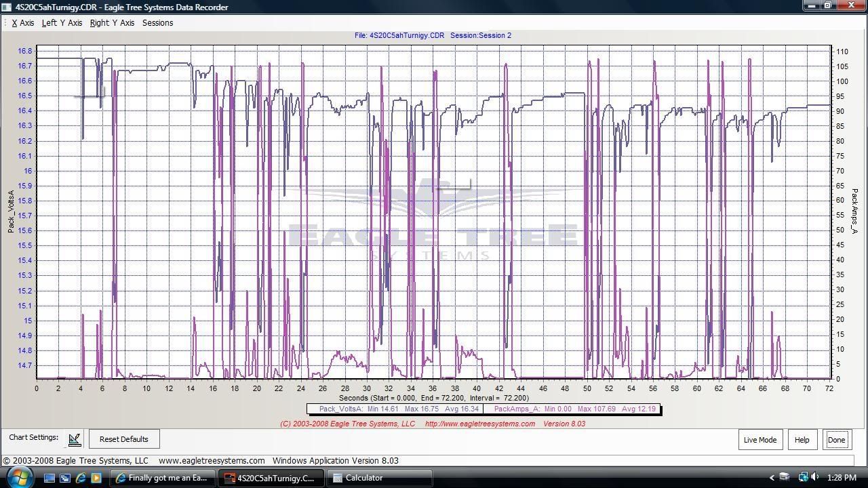The image size is (868, 488).
Task: Open Switch Between Windows quick launch icon
Action: coord(65,478)
